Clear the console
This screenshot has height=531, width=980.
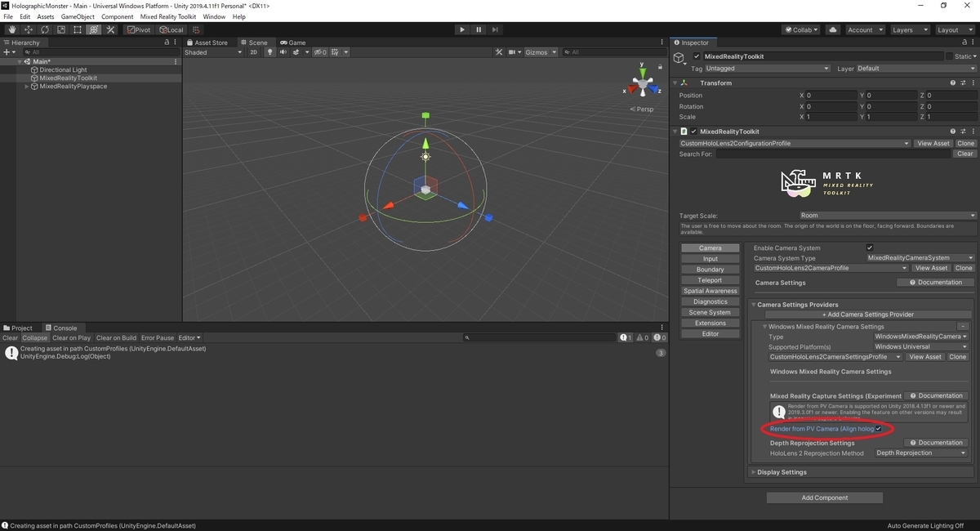point(10,337)
